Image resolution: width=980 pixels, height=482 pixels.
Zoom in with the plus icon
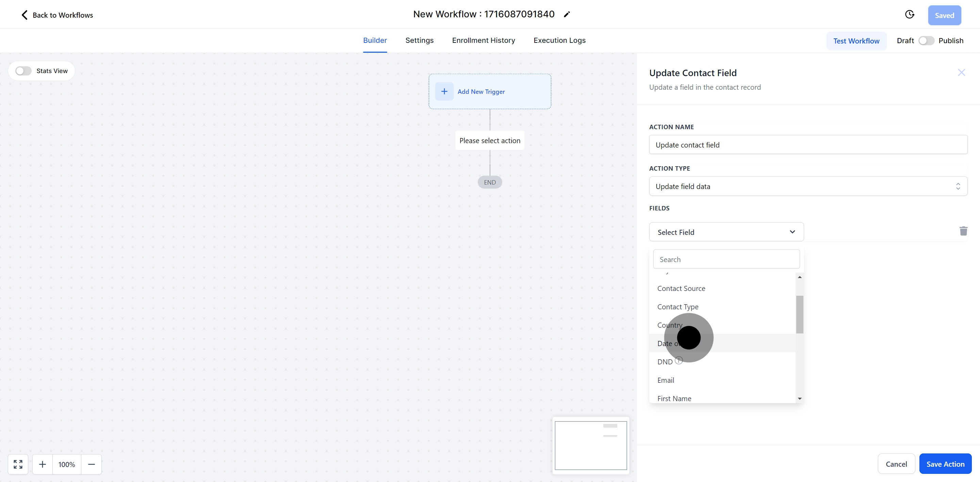43,464
